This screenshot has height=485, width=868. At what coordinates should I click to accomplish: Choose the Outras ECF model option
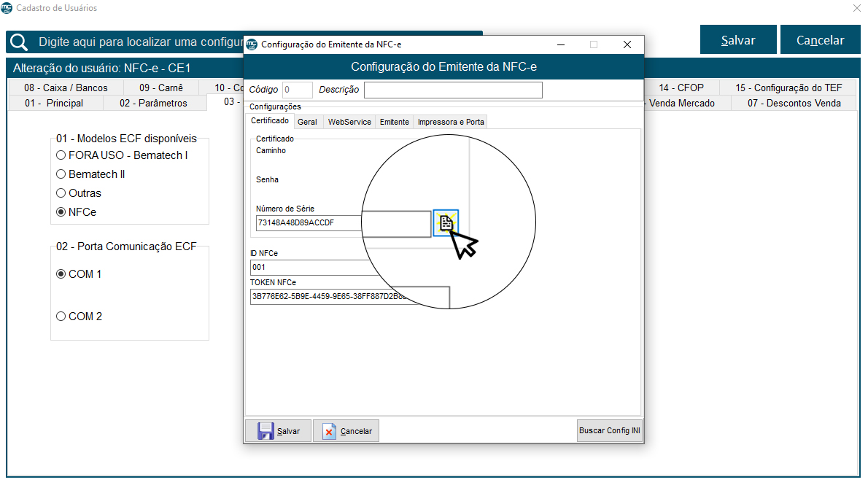coord(61,193)
